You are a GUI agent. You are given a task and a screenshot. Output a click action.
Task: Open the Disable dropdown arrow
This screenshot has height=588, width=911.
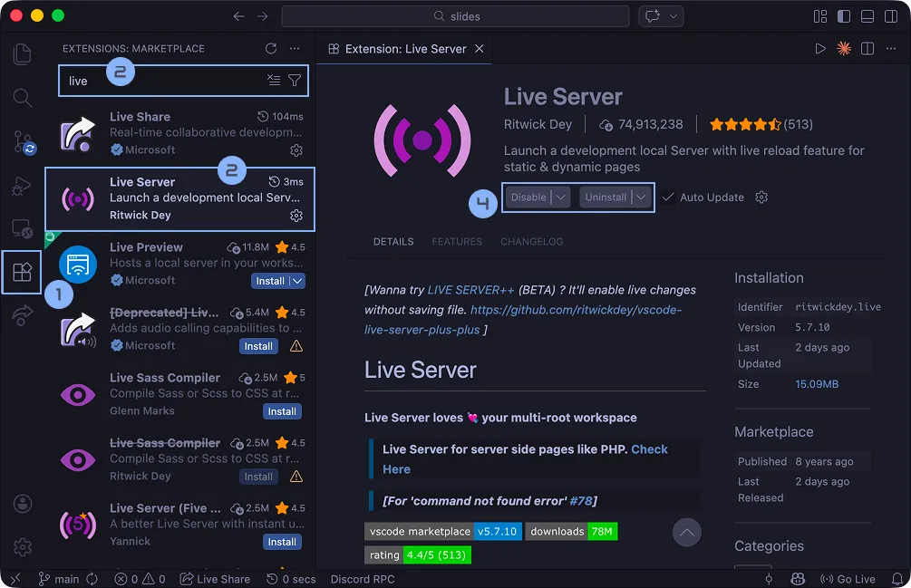click(560, 197)
